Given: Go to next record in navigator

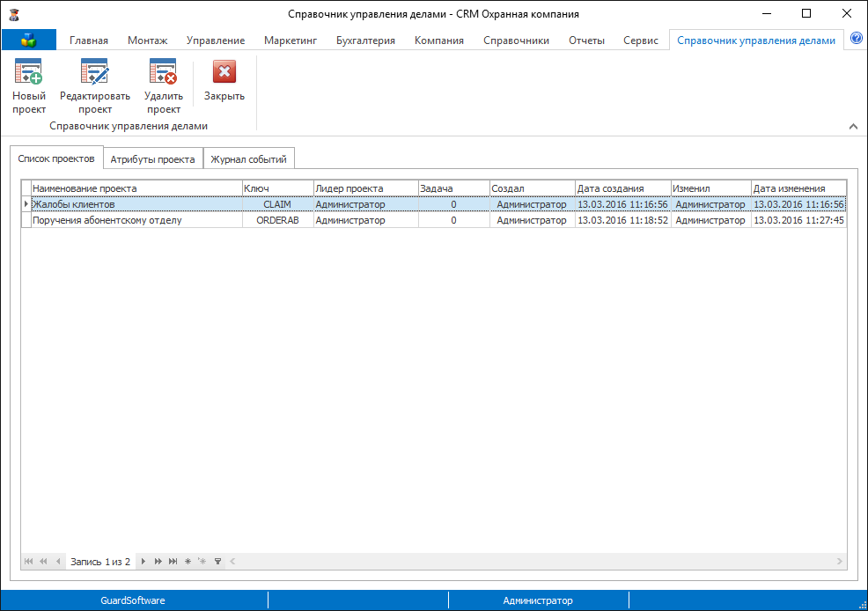Looking at the screenshot, I should click(143, 561).
